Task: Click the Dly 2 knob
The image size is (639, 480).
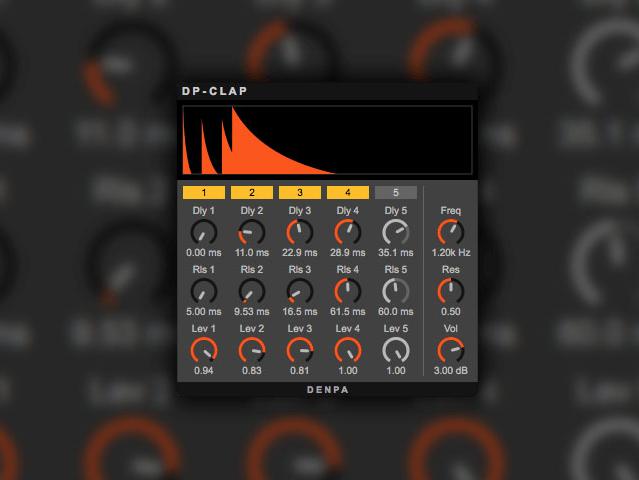Action: pyautogui.click(x=252, y=233)
